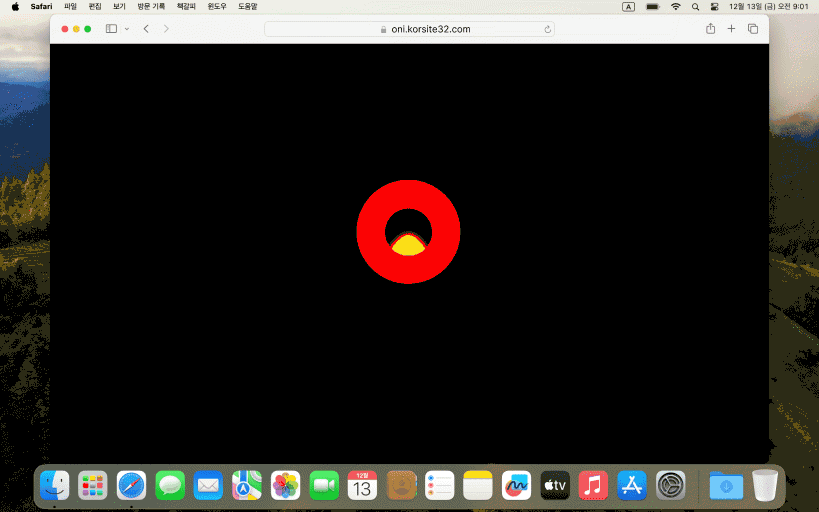
Task: Show the tab overview
Action: pyautogui.click(x=753, y=29)
